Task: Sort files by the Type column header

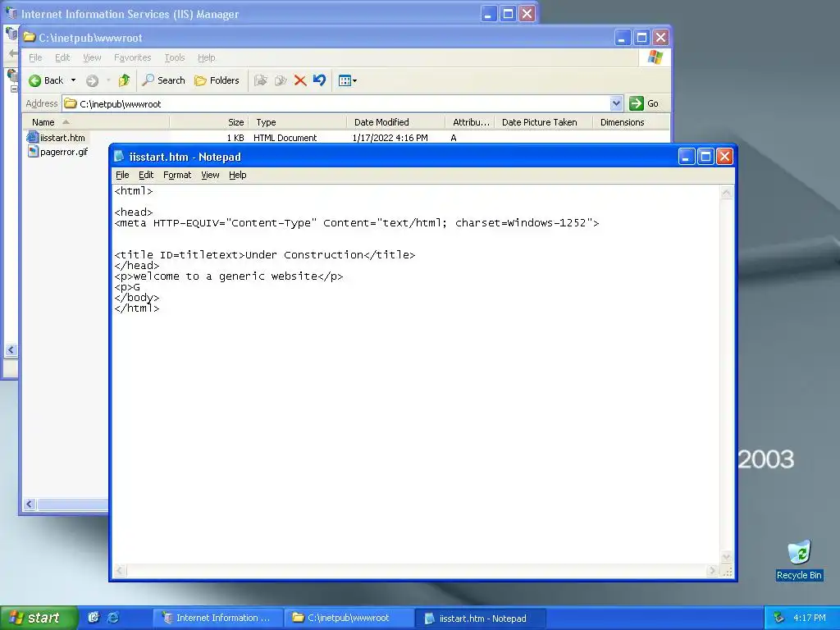Action: 297,122
